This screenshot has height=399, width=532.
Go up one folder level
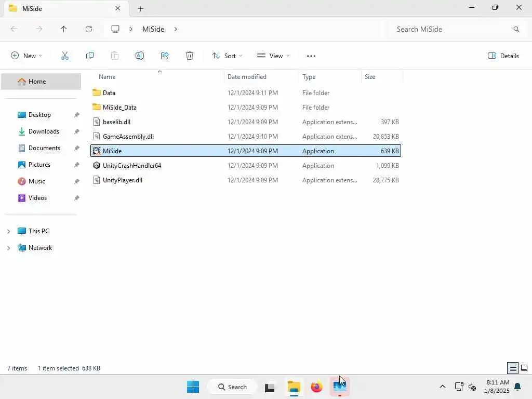pyautogui.click(x=63, y=29)
